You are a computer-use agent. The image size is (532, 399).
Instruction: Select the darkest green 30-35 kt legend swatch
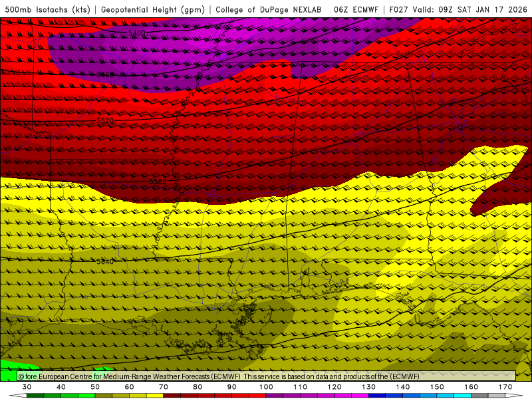pyautogui.click(x=35, y=396)
